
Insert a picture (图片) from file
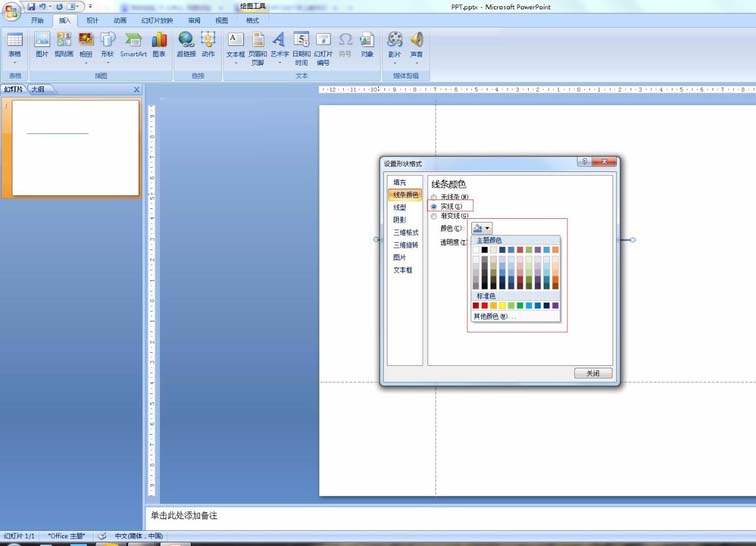[x=42, y=44]
